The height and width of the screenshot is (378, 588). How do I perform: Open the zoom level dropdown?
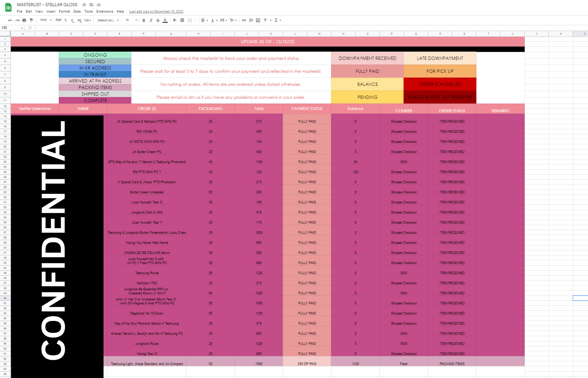point(46,20)
